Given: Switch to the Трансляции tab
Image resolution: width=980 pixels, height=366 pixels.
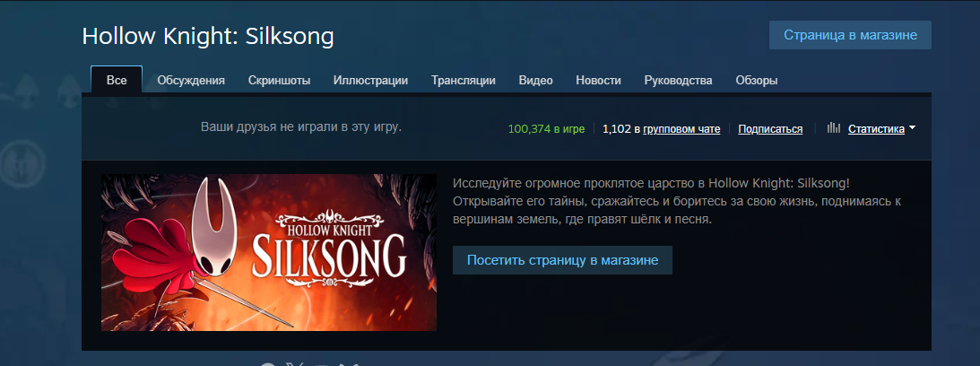Looking at the screenshot, I should coord(464,80).
